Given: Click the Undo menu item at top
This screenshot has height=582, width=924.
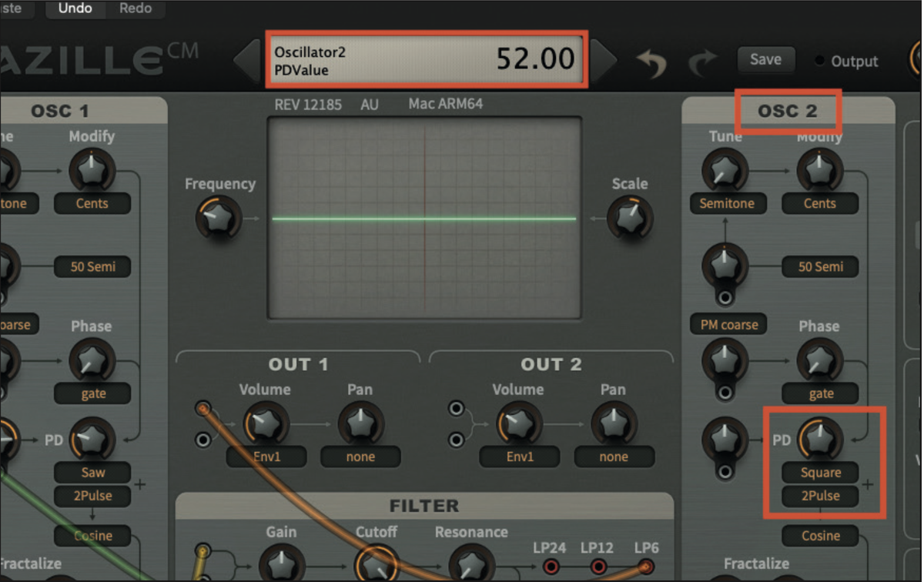Looking at the screenshot, I should (75, 9).
